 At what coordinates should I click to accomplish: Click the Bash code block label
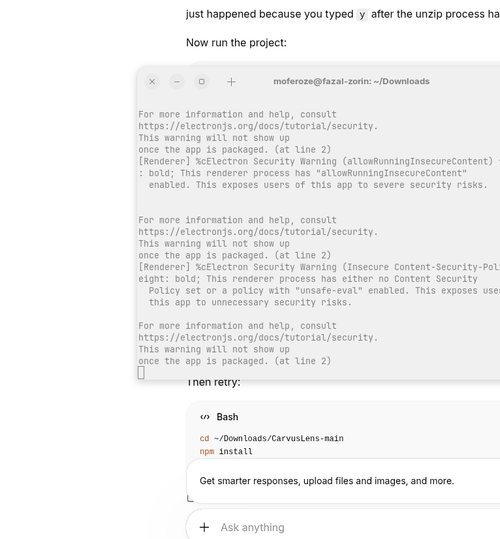coord(227,417)
